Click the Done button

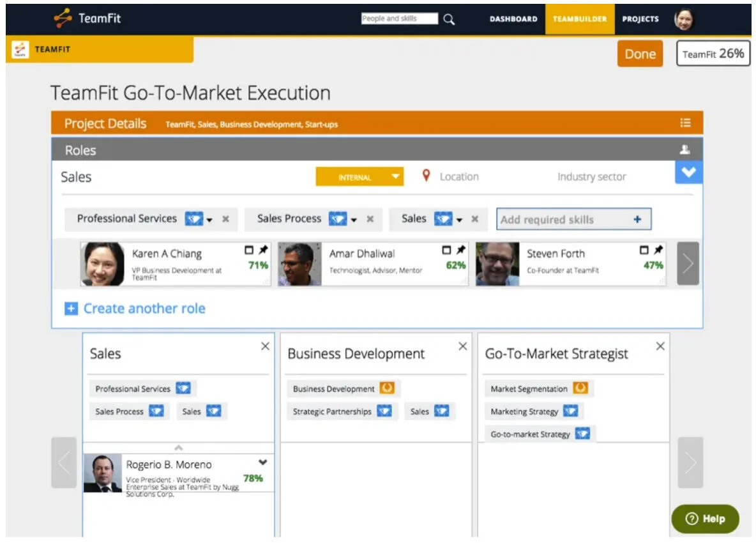640,54
